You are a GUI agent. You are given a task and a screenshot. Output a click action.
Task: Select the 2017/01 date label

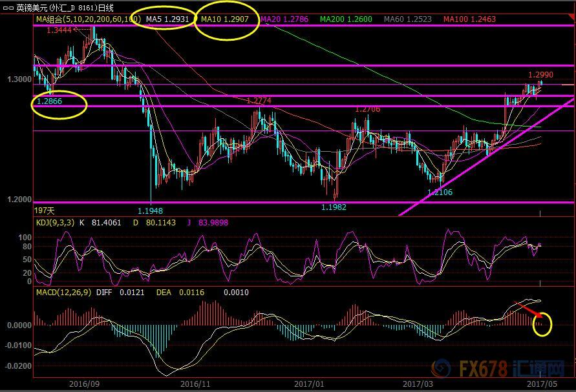(x=309, y=384)
